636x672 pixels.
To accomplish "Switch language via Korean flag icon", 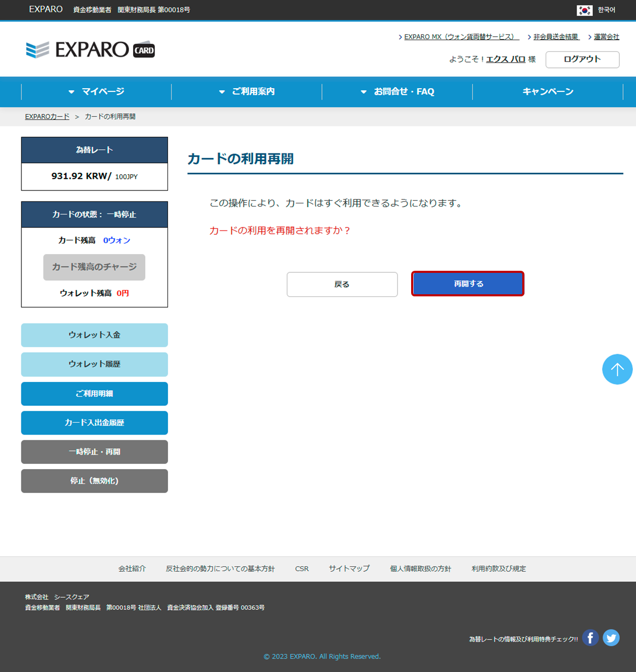I will coord(584,10).
